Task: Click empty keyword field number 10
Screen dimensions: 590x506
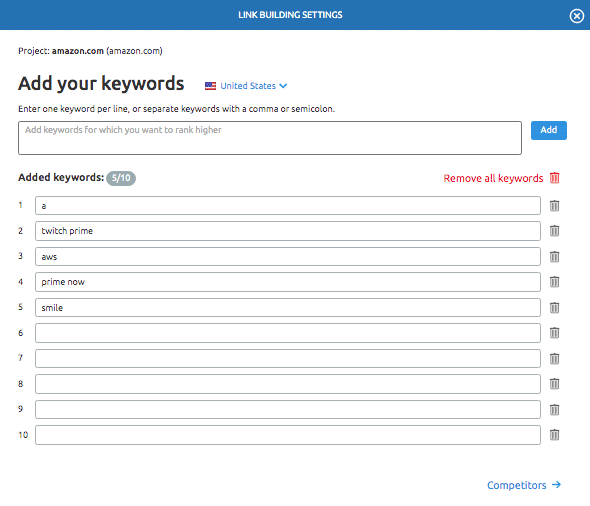Action: point(288,435)
